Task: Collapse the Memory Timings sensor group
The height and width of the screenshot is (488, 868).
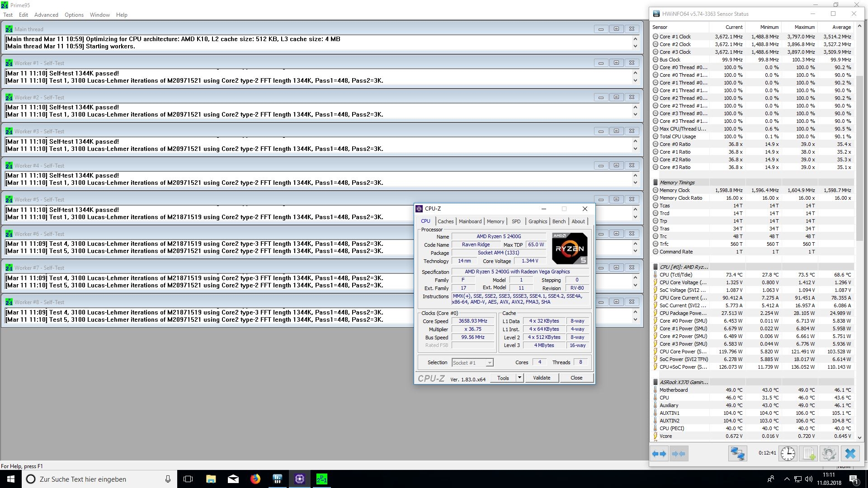Action: tap(656, 183)
